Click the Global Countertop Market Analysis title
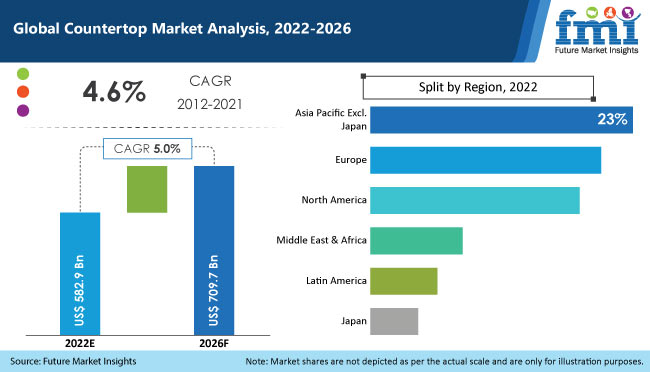This screenshot has width=650, height=372. (182, 29)
